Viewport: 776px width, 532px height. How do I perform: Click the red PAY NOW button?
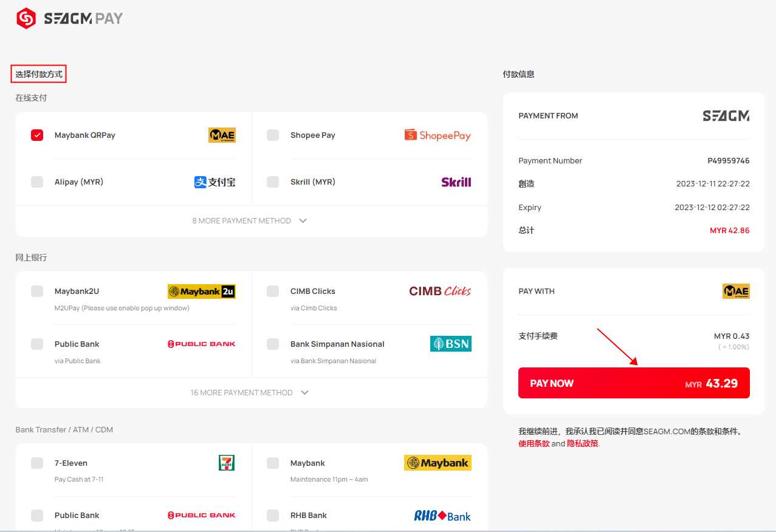634,383
